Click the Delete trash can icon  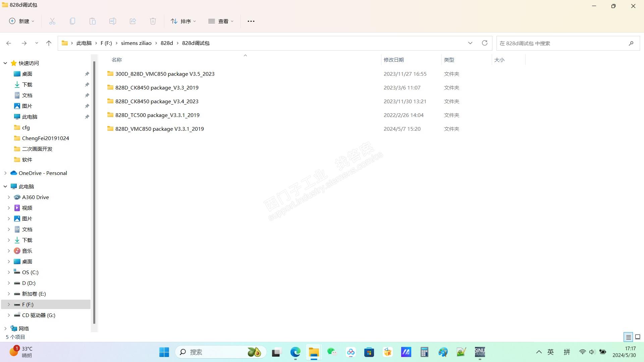click(153, 21)
